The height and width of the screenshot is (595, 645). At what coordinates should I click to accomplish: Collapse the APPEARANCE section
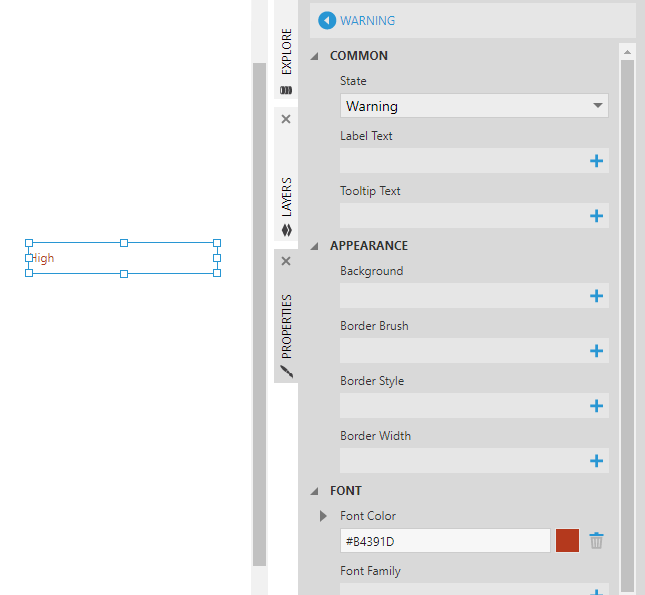point(315,246)
